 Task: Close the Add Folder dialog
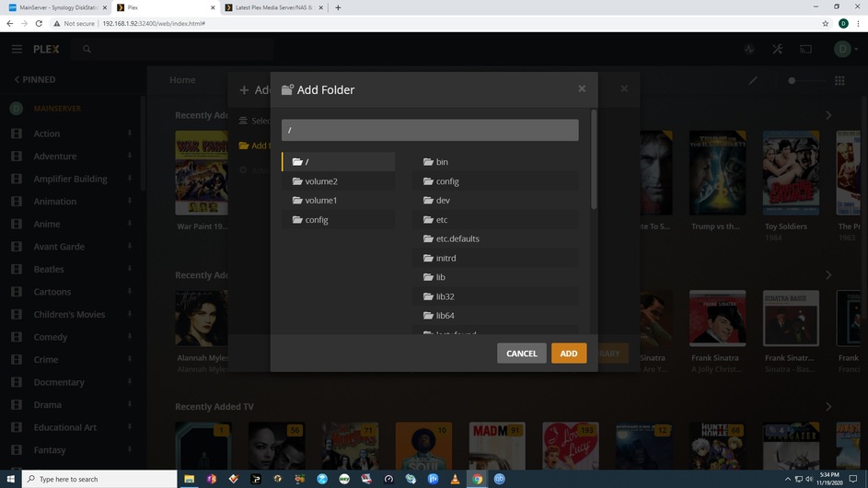pos(582,88)
